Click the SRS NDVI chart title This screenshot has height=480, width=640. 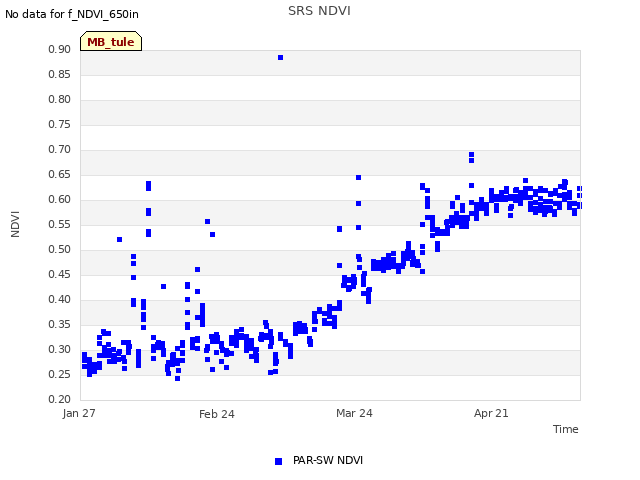pyautogui.click(x=319, y=11)
